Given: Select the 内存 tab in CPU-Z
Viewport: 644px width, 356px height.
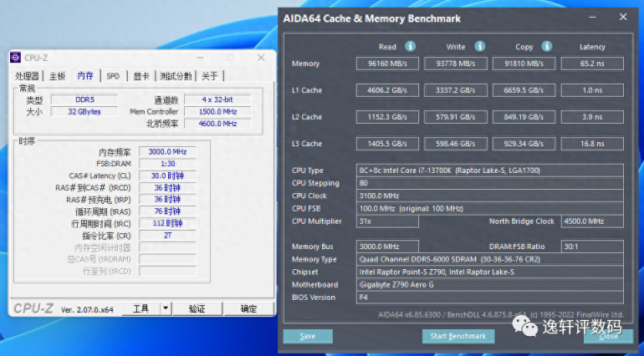Looking at the screenshot, I should [x=85, y=75].
